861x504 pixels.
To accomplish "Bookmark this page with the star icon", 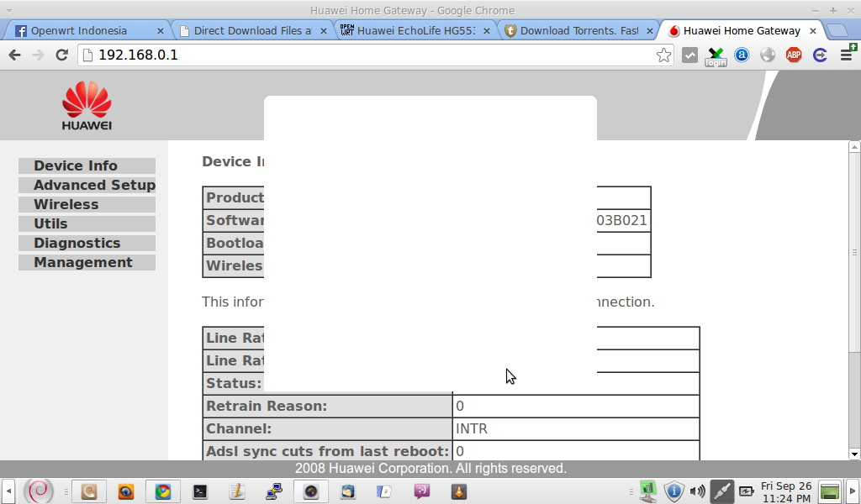I will click(663, 55).
